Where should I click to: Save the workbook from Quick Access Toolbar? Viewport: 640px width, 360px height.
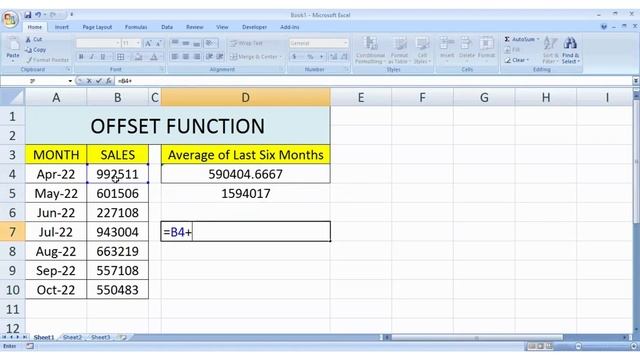[x=27, y=15]
